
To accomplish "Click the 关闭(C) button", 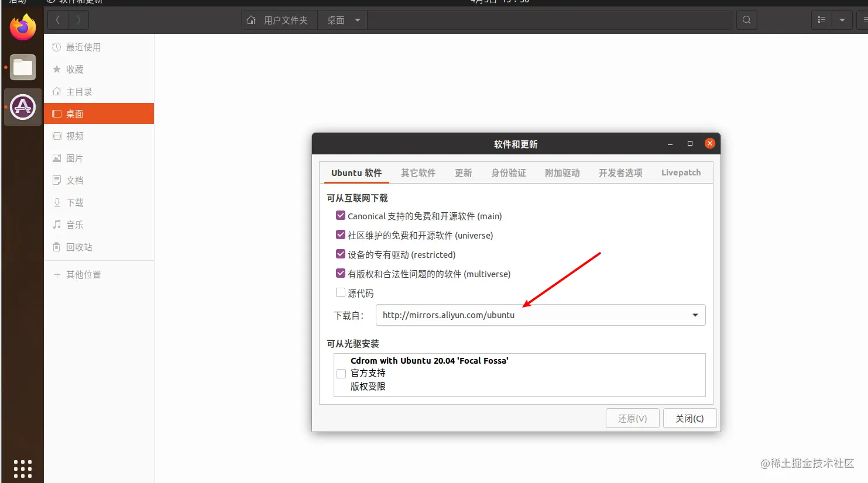I will point(689,419).
